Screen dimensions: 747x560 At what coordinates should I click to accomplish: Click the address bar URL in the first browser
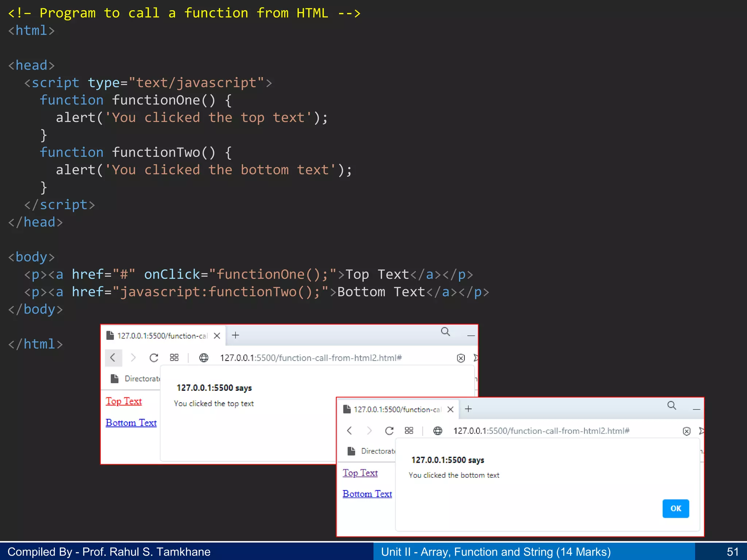tap(311, 358)
